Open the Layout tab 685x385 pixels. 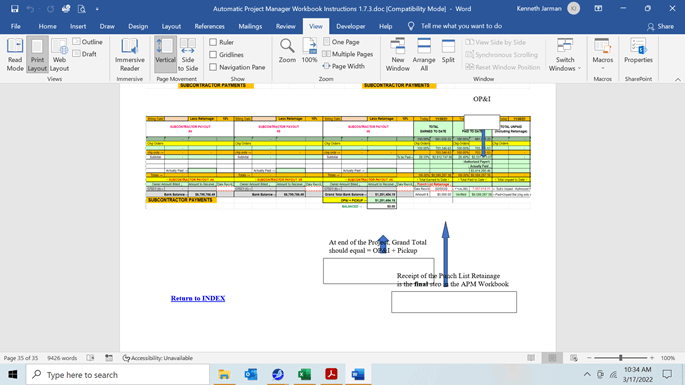tap(171, 26)
